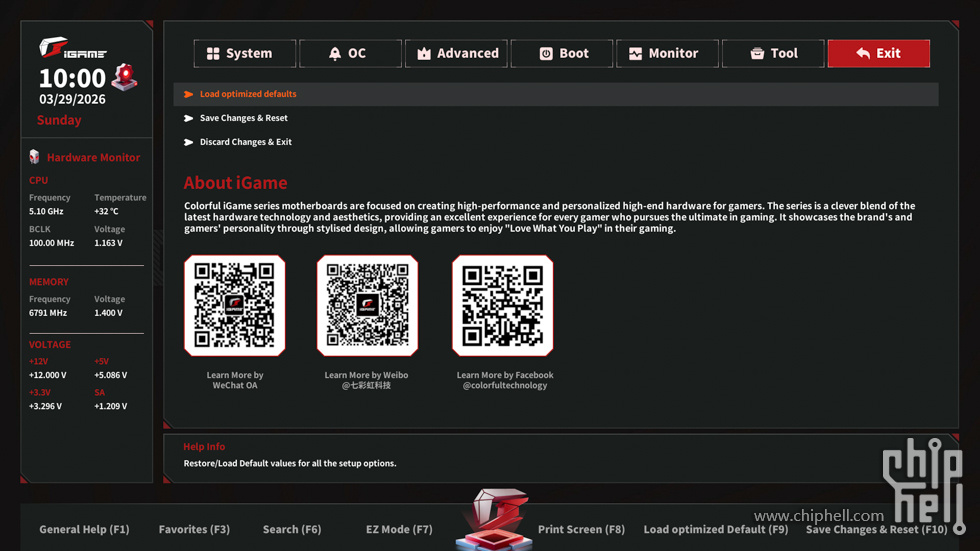Click the +12.000 V reading
Screen dimensions: 980x551
pos(48,375)
